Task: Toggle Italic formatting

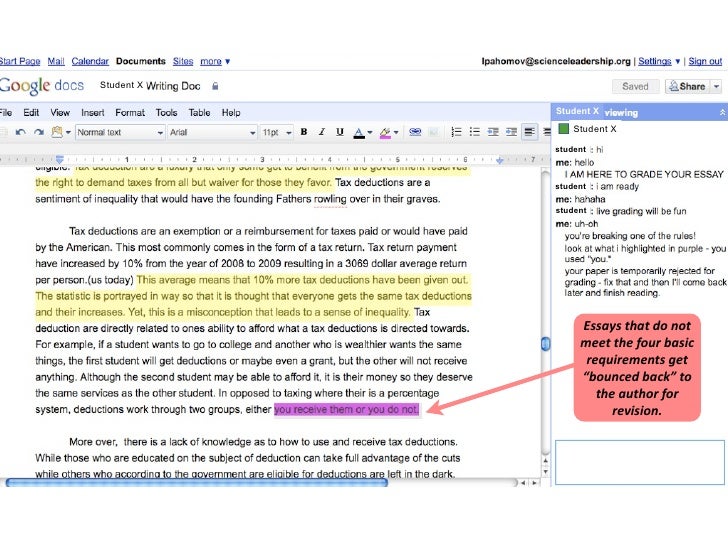Action: click(x=321, y=132)
